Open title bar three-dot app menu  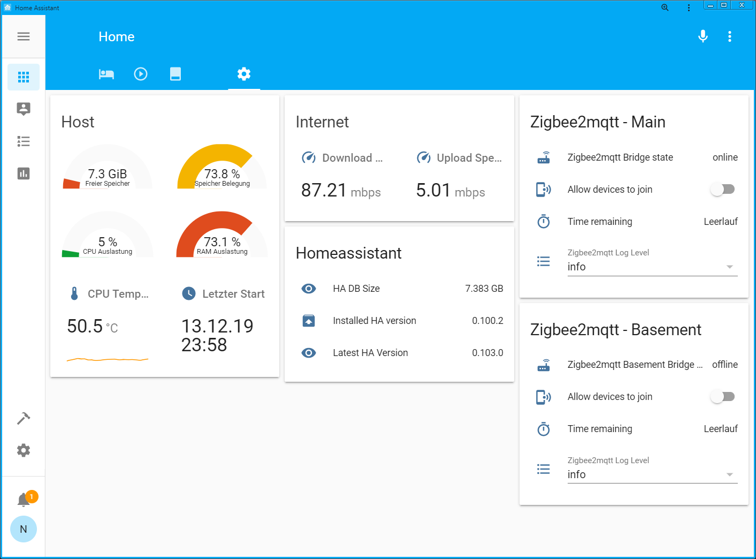(x=689, y=7)
